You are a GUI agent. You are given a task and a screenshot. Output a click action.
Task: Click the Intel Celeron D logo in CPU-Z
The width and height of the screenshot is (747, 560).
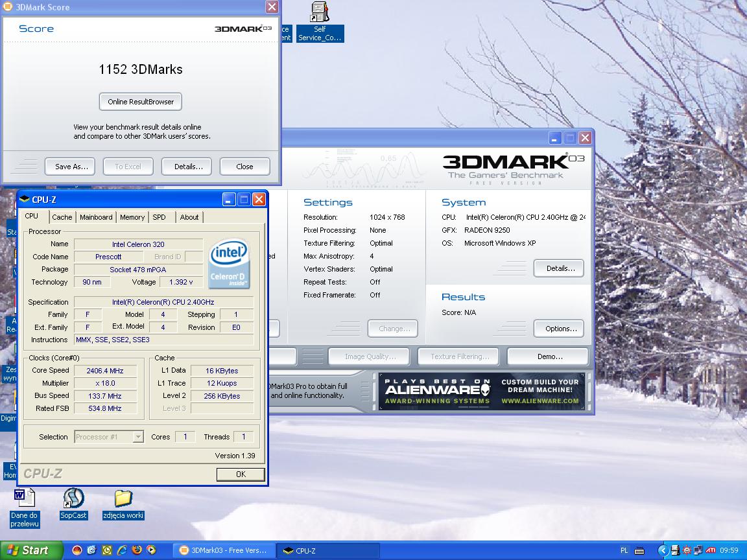pyautogui.click(x=229, y=263)
